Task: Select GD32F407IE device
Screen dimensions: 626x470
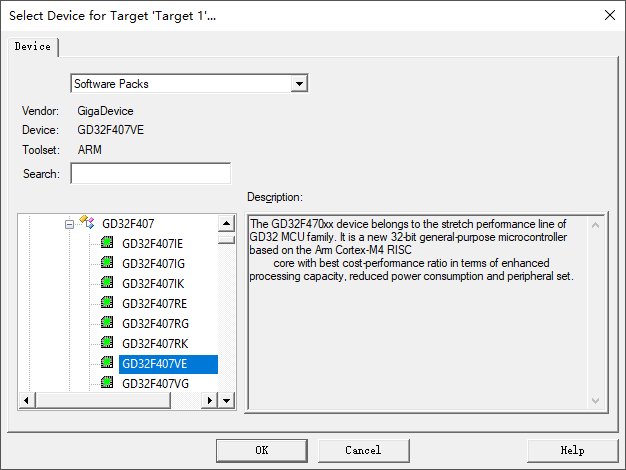Action: click(x=153, y=244)
